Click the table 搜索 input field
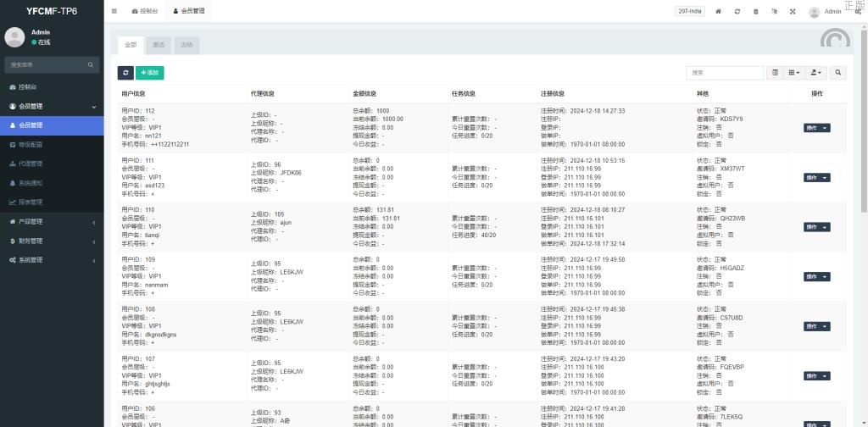 point(725,73)
